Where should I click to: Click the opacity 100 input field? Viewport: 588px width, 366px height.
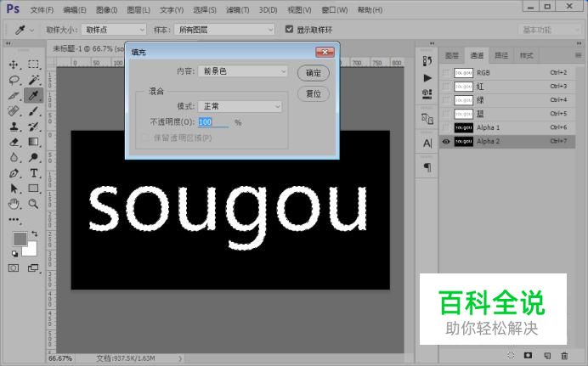point(213,122)
